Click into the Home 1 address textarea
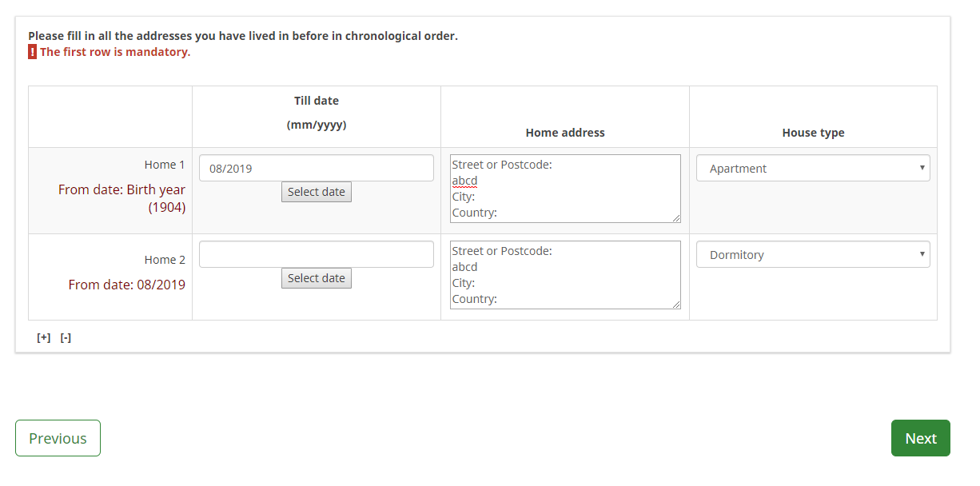Viewport: 980px width, 486px height. coord(564,189)
